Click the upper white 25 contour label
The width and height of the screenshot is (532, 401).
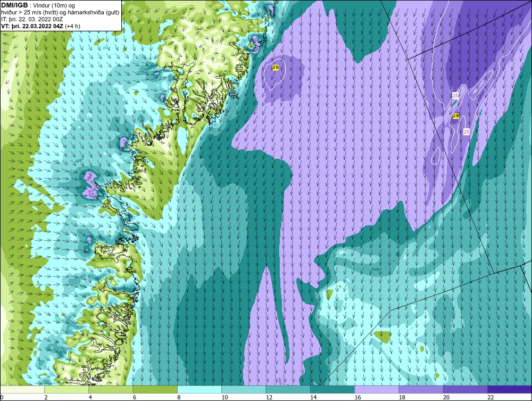click(455, 95)
